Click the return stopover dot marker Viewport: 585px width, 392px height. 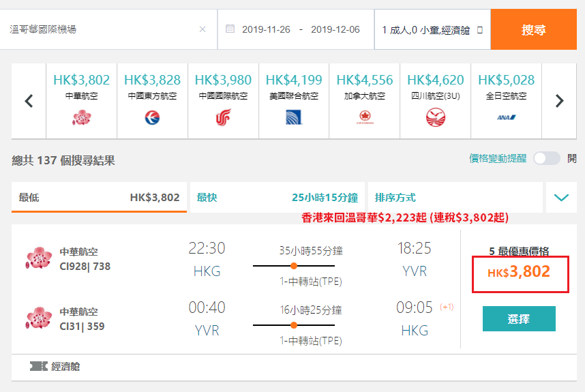tap(294, 325)
